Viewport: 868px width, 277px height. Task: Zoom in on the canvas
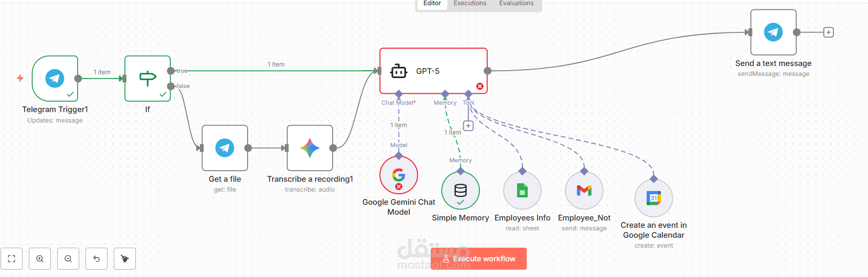[x=40, y=259]
